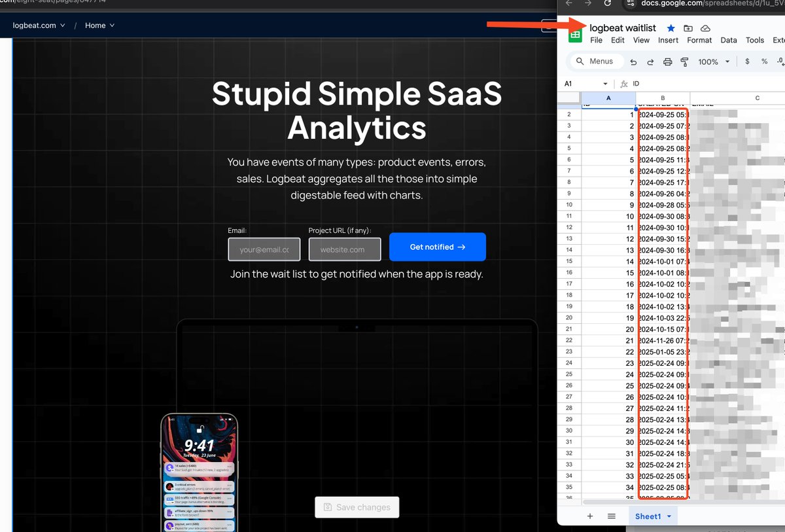Select the paint format tool
Image resolution: width=785 pixels, height=532 pixels.
coord(685,62)
